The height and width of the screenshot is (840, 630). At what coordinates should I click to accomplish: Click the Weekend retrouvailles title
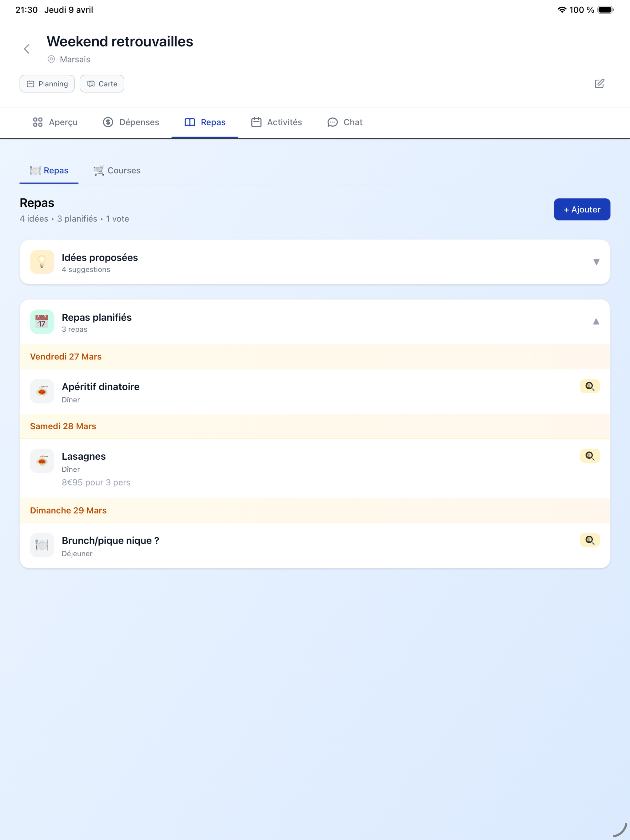[x=120, y=42]
